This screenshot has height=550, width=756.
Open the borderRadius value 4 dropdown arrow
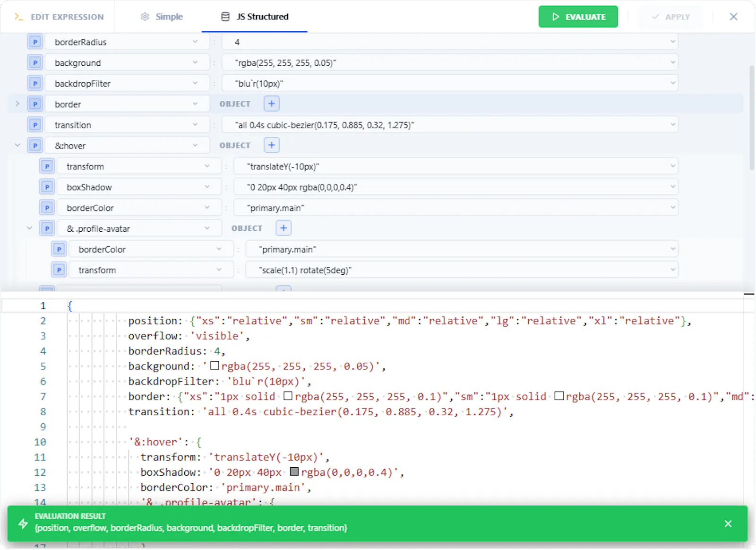672,42
